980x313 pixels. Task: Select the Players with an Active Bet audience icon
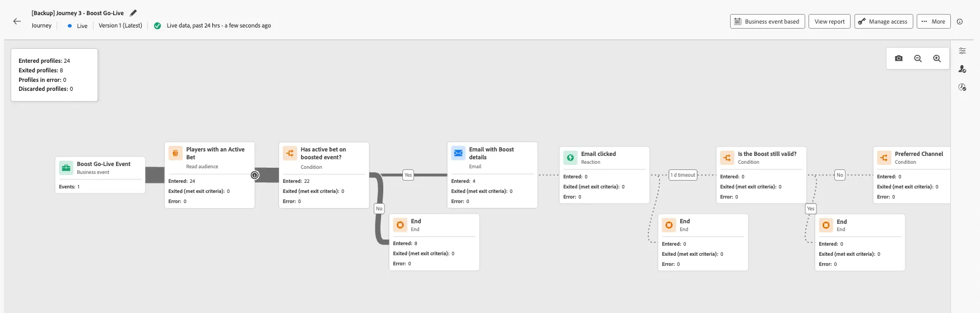click(x=175, y=153)
